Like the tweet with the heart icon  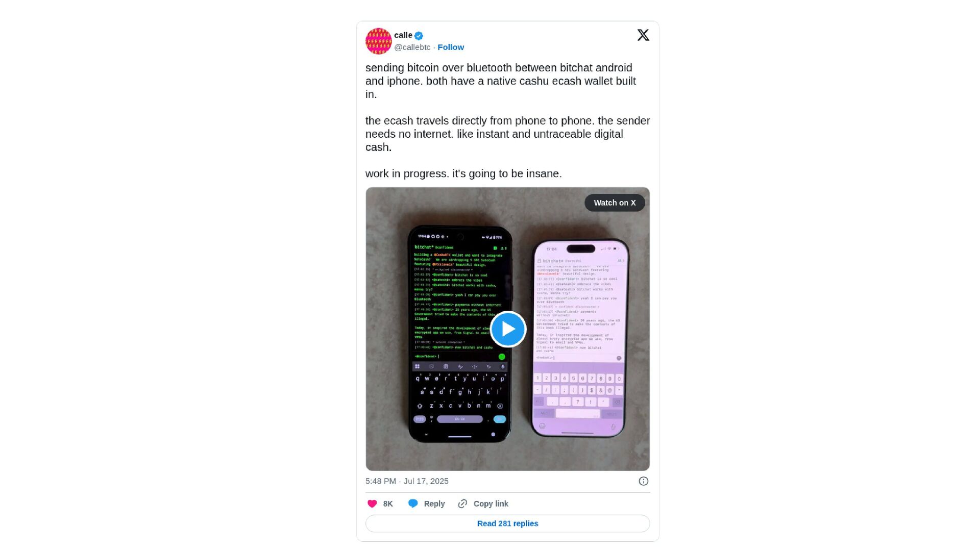coord(372,504)
